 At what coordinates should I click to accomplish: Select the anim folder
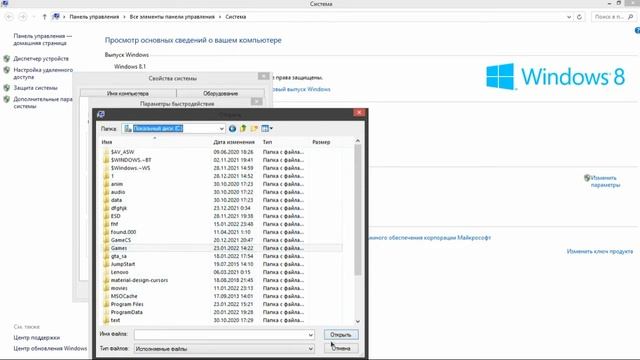116,184
